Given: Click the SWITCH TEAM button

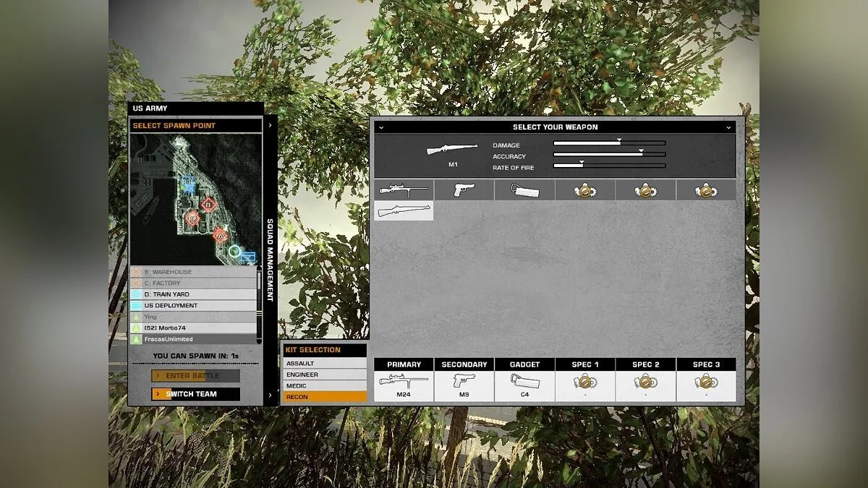Looking at the screenshot, I should pyautogui.click(x=195, y=394).
